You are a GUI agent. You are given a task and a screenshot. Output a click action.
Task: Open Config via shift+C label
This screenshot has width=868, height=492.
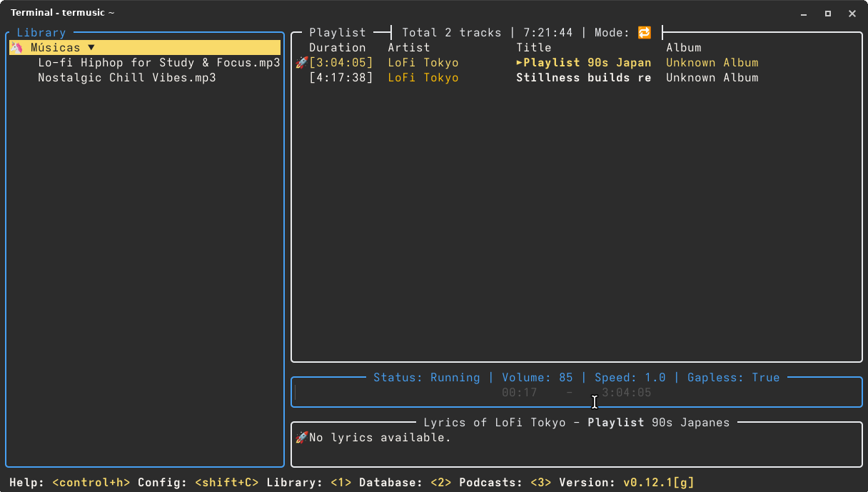pos(226,483)
